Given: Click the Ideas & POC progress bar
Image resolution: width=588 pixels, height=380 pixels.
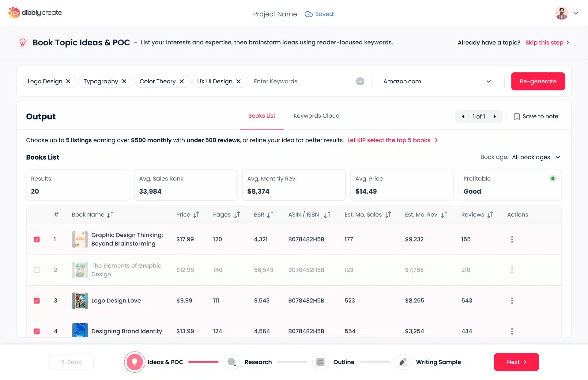Looking at the screenshot, I should coord(203,362).
